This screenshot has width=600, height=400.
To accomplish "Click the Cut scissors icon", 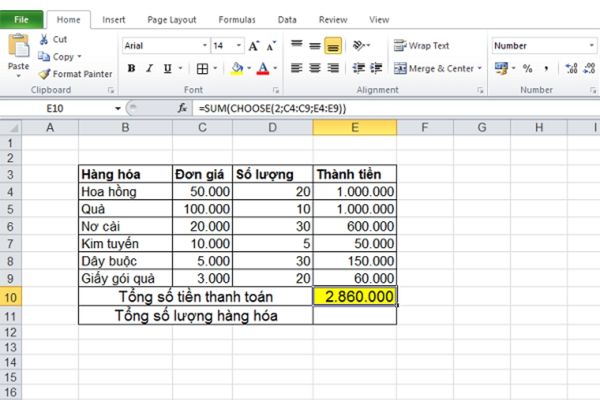I will (44, 39).
